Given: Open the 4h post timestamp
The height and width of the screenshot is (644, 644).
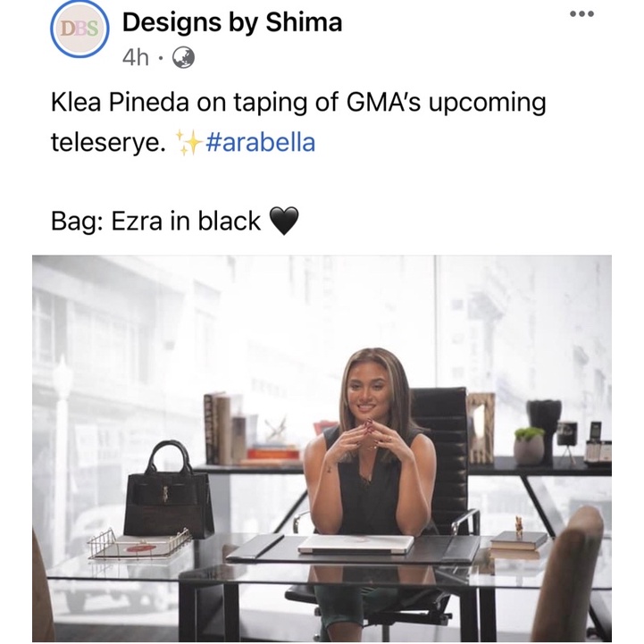Looking at the screenshot, I should coord(136,57).
